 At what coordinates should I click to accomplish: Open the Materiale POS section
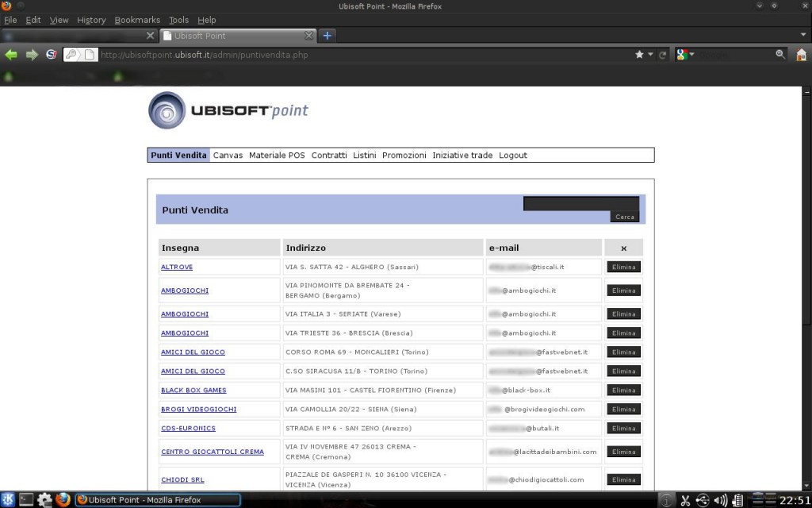tap(277, 155)
